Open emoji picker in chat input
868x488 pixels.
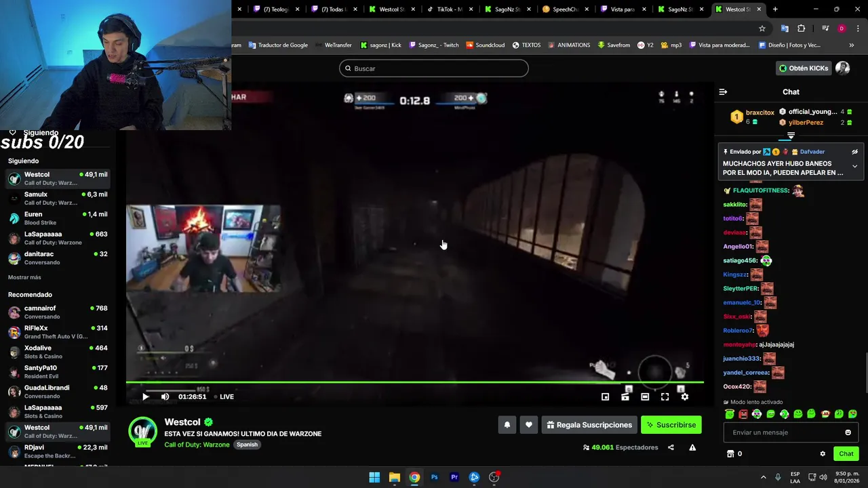point(848,432)
